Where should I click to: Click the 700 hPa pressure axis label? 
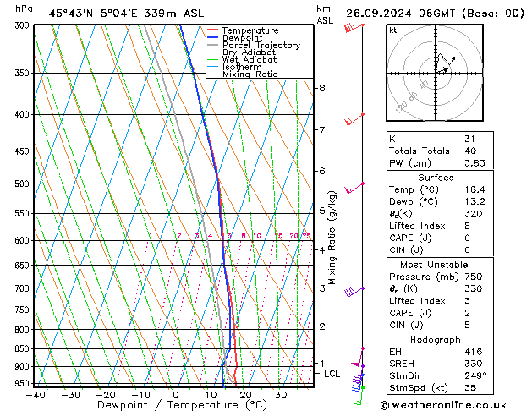click(x=24, y=288)
